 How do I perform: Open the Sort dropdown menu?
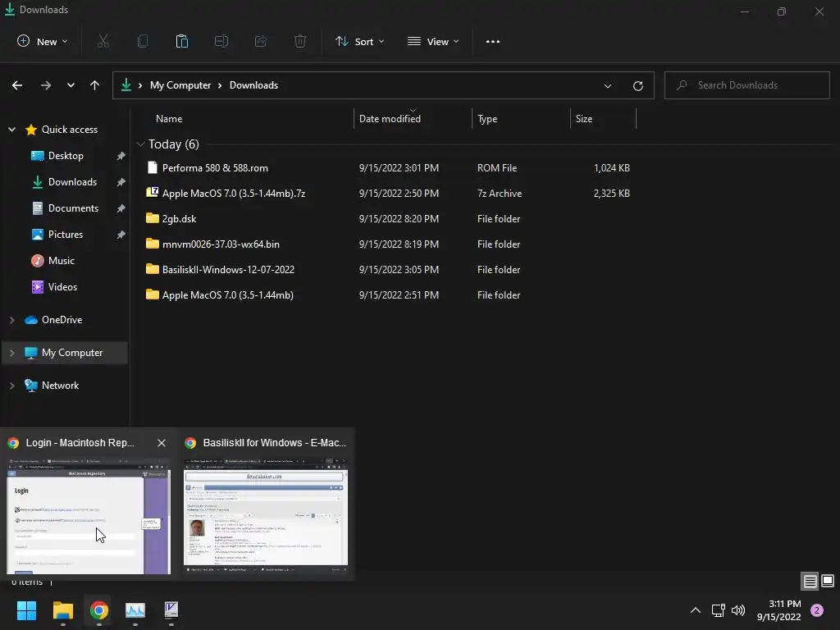coord(359,41)
